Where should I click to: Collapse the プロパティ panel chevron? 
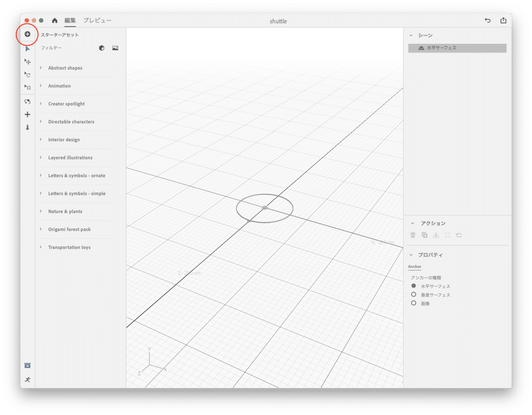[411, 255]
